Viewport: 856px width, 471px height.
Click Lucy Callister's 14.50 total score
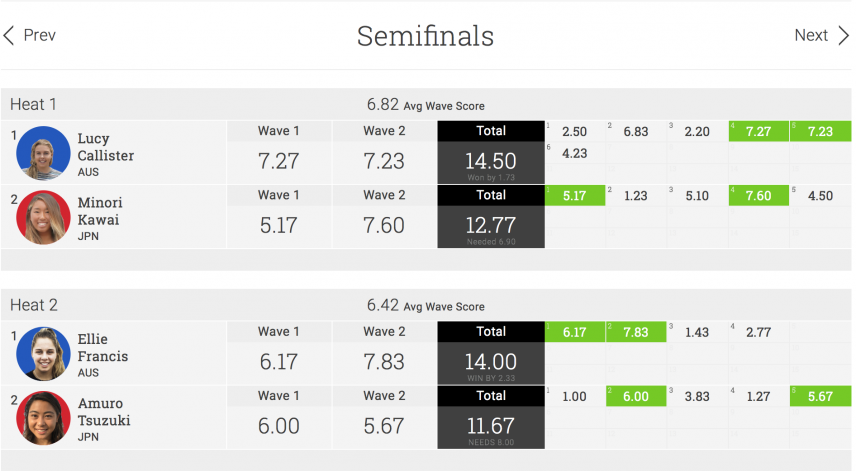tap(491, 161)
